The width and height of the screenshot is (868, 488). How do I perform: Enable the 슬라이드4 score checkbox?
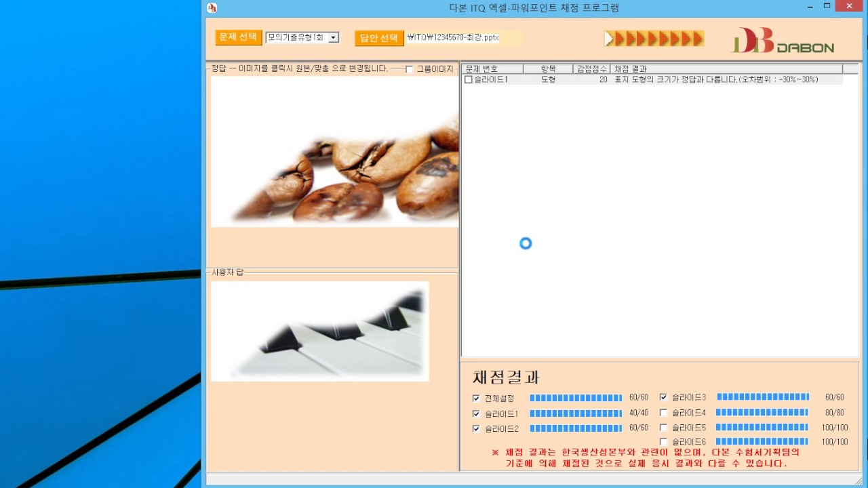click(x=663, y=412)
